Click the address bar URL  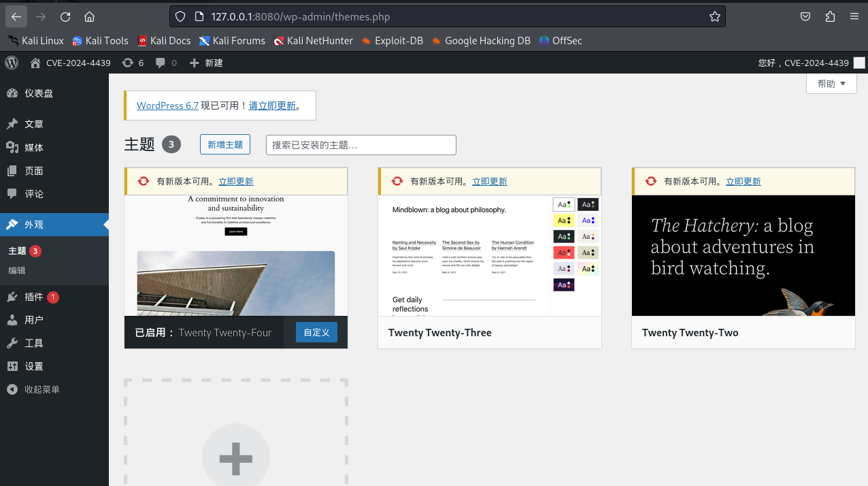301,16
